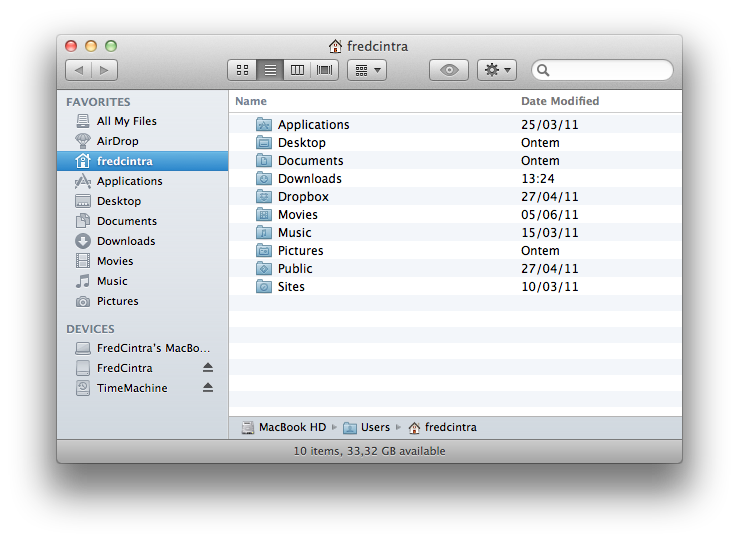Zoom the Finder window with green button
The width and height of the screenshot is (739, 542).
[111, 46]
